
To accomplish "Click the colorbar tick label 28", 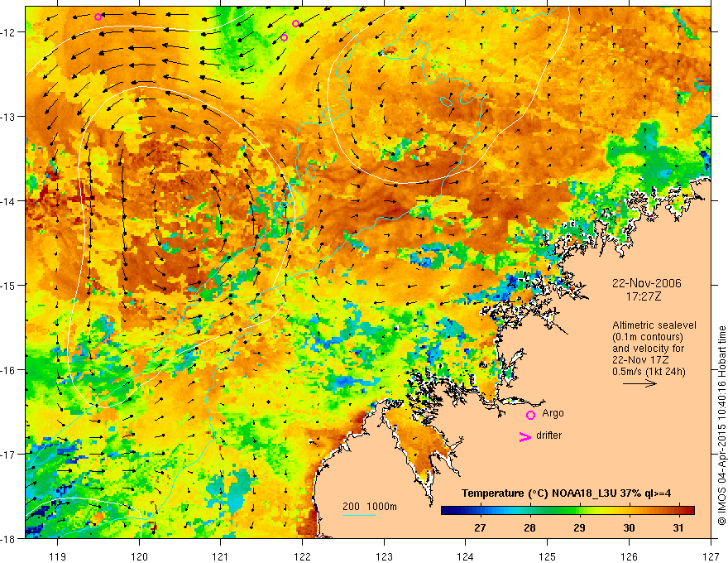I will (x=529, y=528).
